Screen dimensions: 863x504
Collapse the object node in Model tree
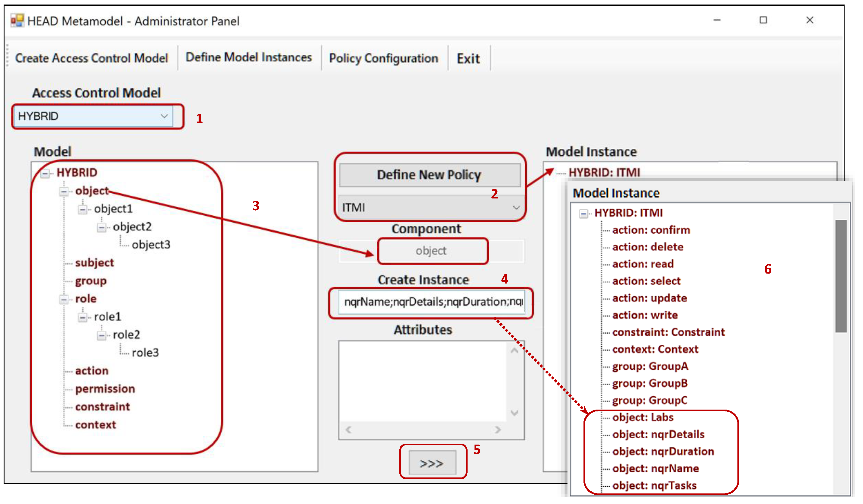click(64, 192)
